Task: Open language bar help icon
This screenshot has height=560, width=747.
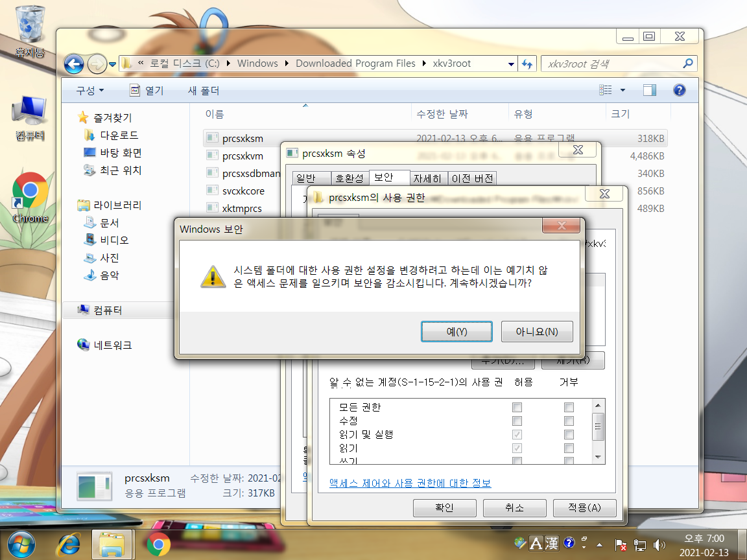Action: tap(569, 542)
